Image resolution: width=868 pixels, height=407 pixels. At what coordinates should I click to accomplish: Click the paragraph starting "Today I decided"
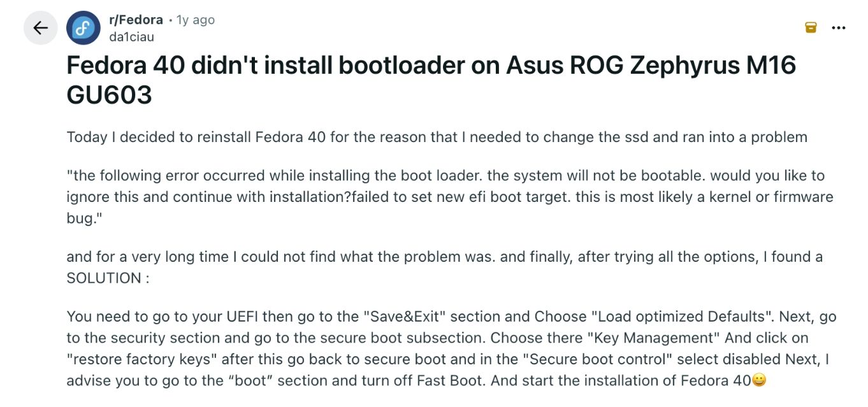click(437, 137)
